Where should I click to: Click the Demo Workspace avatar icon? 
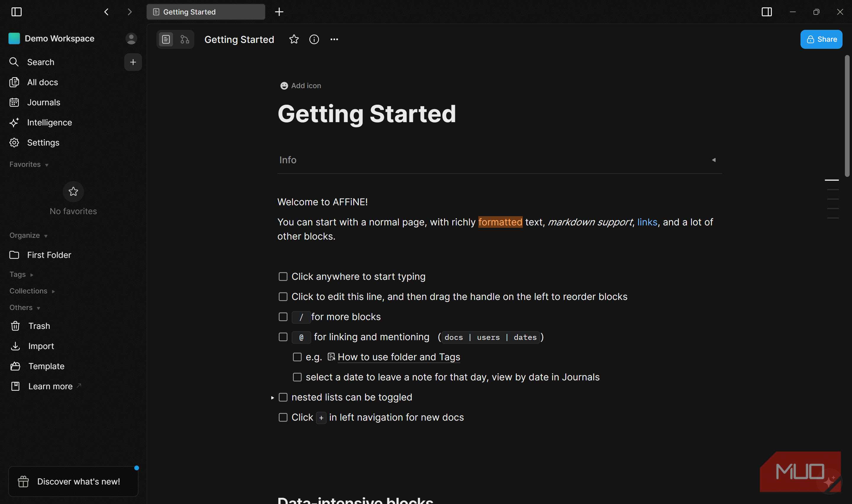tap(14, 38)
